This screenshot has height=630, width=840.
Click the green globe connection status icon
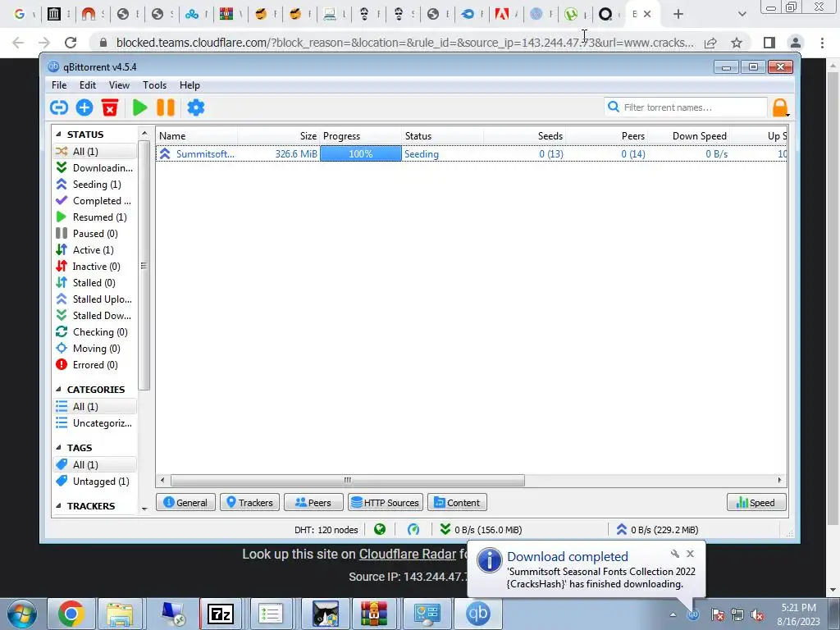click(x=380, y=530)
